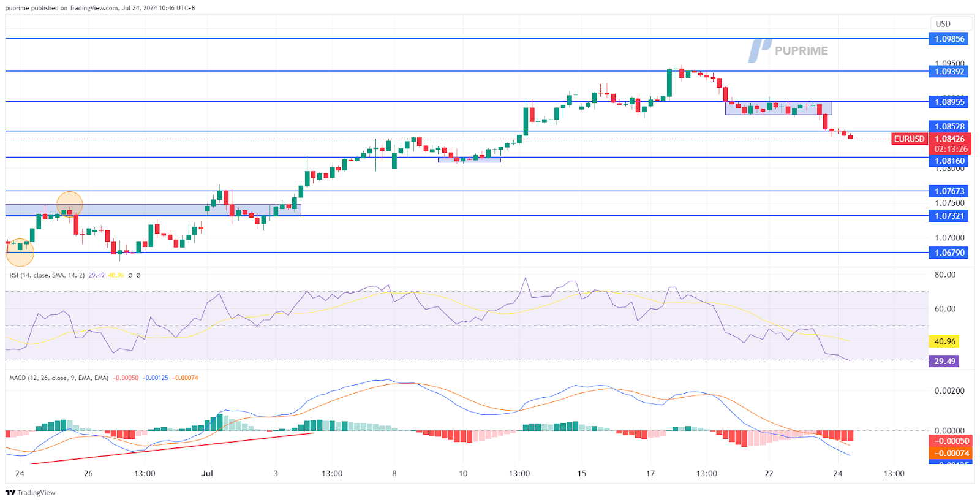Click the RSI value 29.49 axis label
Screen dimensions: 980x502
point(944,361)
